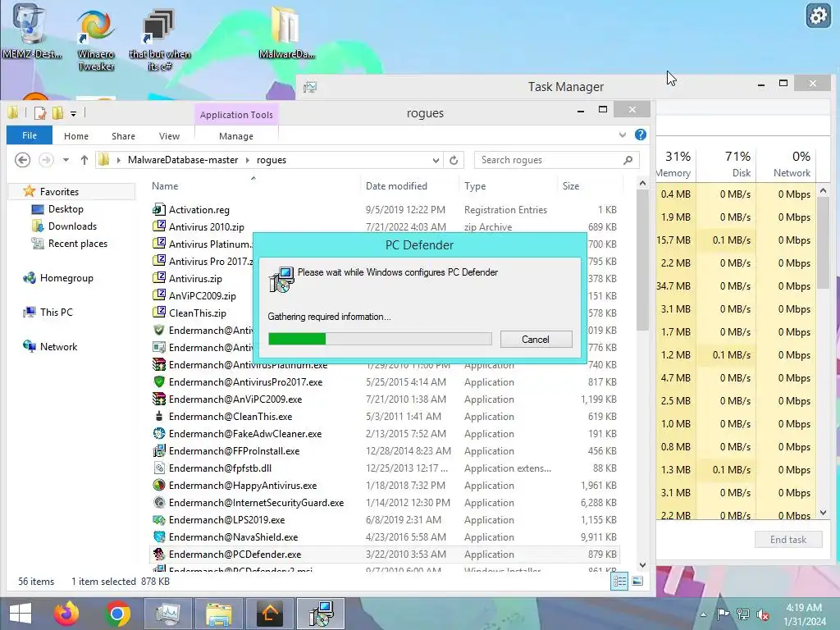The image size is (840, 630).
Task: Launch Firefox from the taskbar
Action: click(x=66, y=614)
